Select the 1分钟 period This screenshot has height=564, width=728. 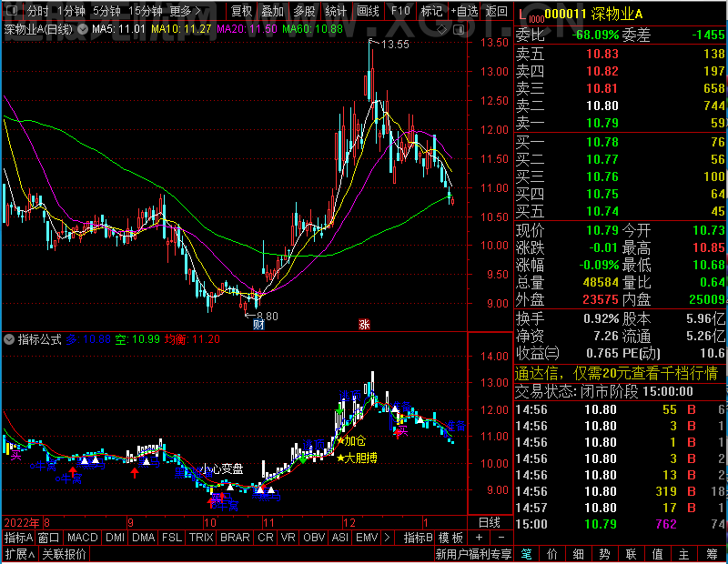point(71,10)
